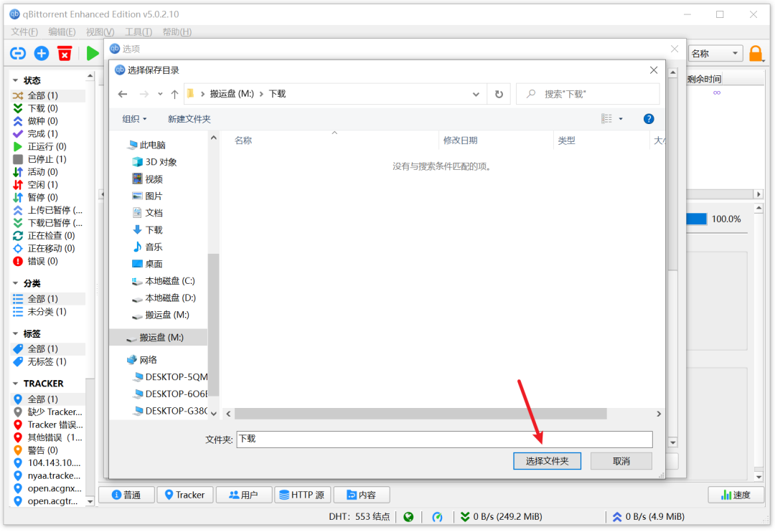Screen dimensions: 775x532
Task: Select DESKTOP-5QM network computer
Action: [170, 377]
